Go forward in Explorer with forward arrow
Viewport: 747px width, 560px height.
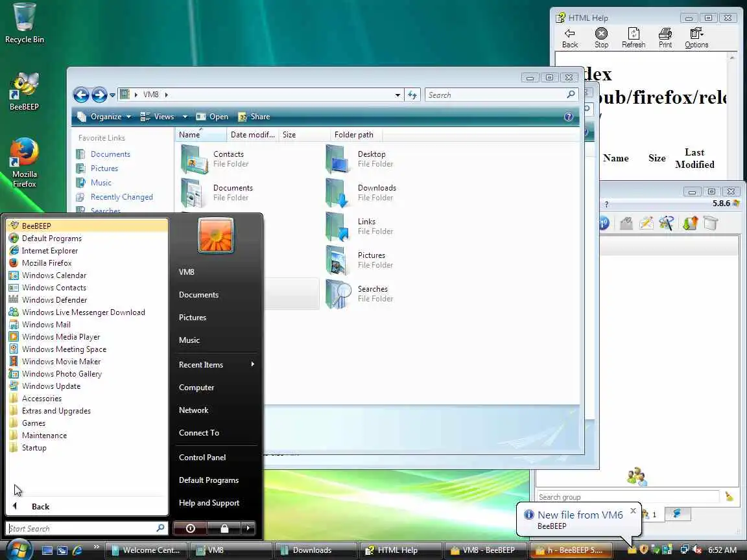click(x=99, y=95)
